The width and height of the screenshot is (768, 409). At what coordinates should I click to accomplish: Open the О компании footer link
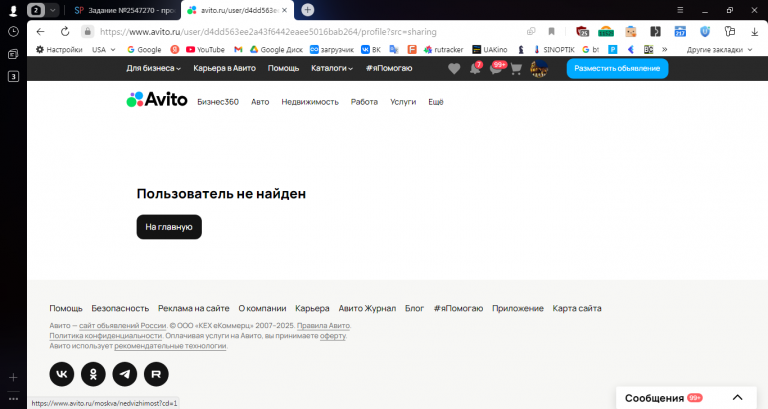click(262, 308)
